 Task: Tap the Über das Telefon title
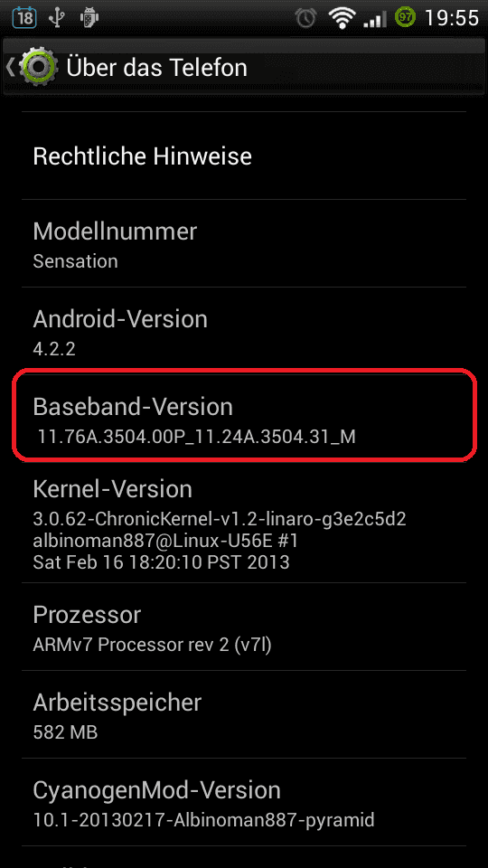point(156,68)
